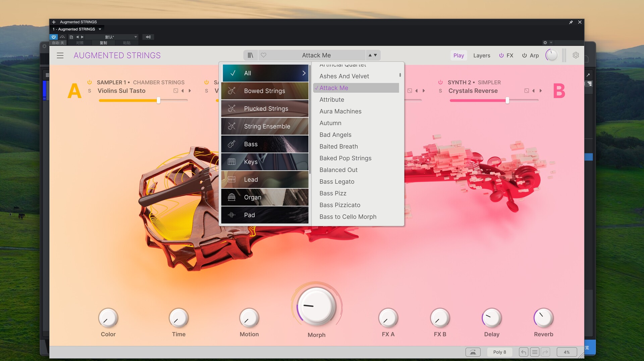Image resolution: width=644 pixels, height=361 pixels.
Task: Select previous sample for Violins Sul Tasto
Action: [182, 91]
